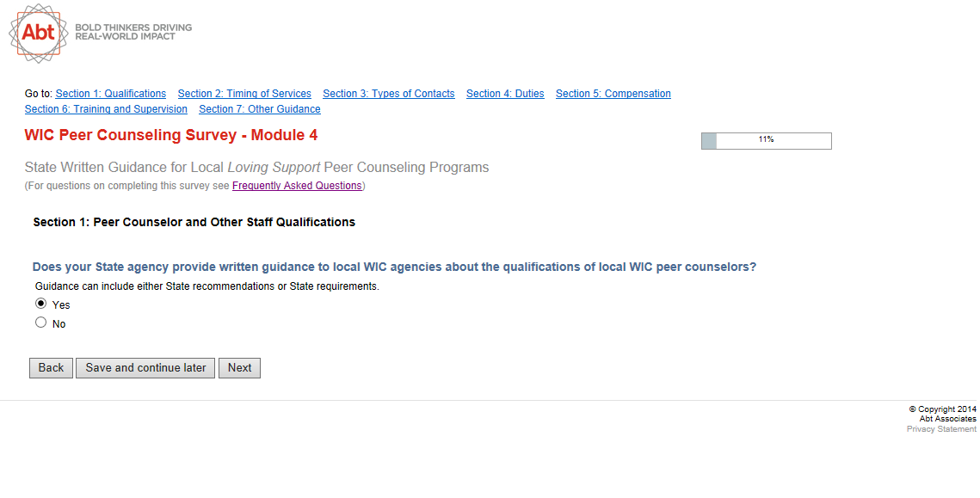Open the Privacy Statement link
The image size is (980, 498).
click(941, 429)
